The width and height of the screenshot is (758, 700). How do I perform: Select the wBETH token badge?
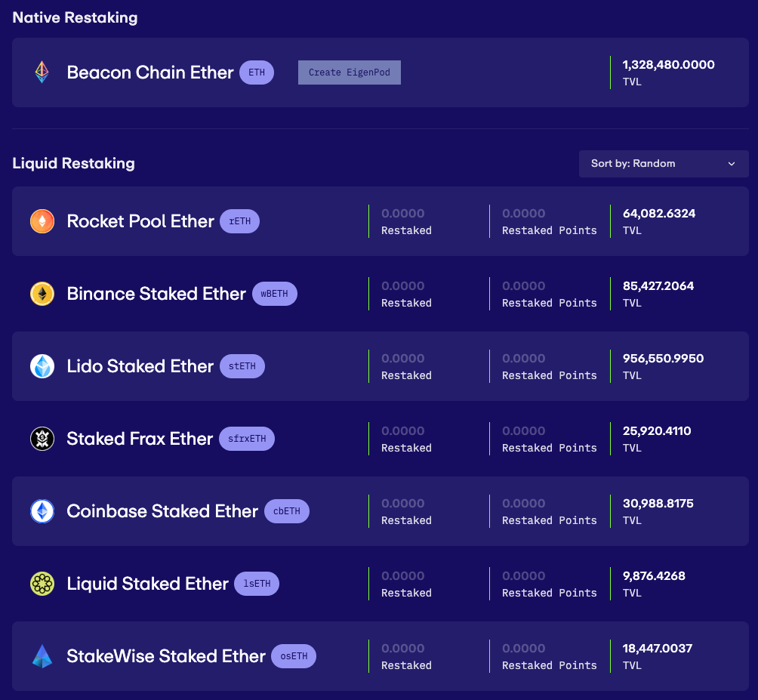point(274,294)
